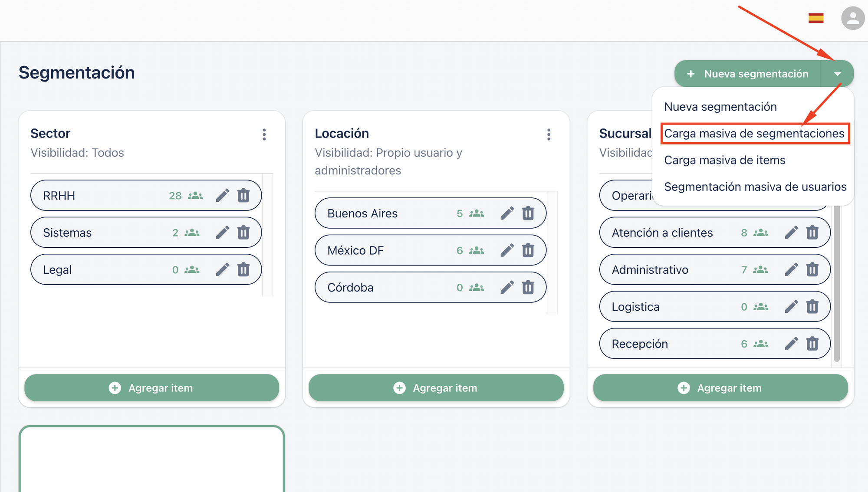Select Segmentación masiva de usuarios option
This screenshot has width=868, height=492.
coord(755,187)
